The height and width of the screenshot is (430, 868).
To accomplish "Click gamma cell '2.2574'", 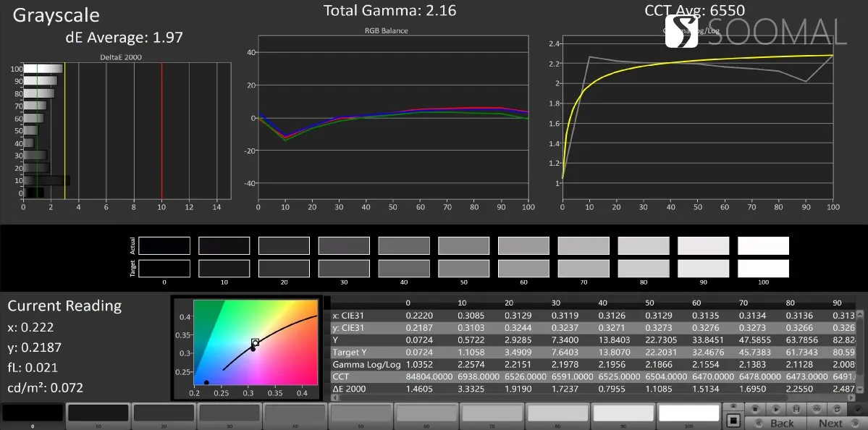I will [471, 364].
